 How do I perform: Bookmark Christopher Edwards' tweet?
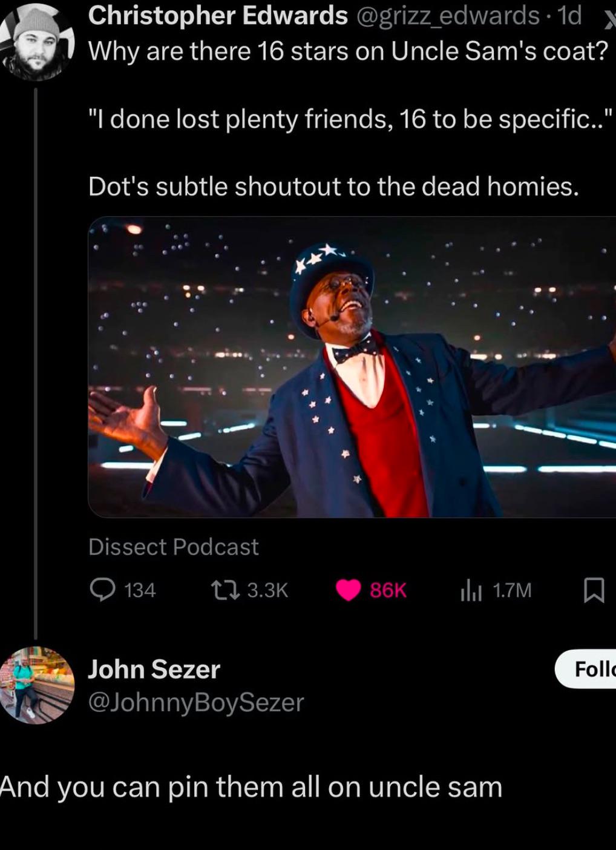point(594,590)
